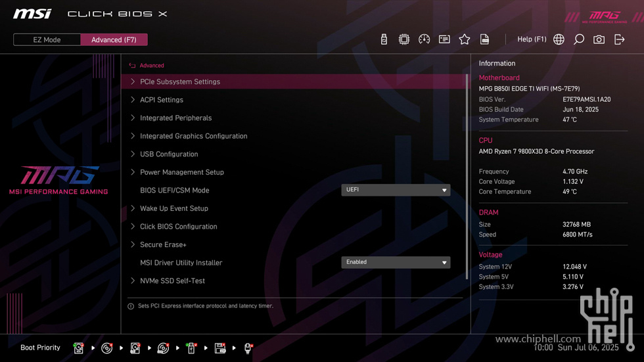
Task: Click MPG B850I EDGE TI WIFI model text
Action: [x=530, y=89]
